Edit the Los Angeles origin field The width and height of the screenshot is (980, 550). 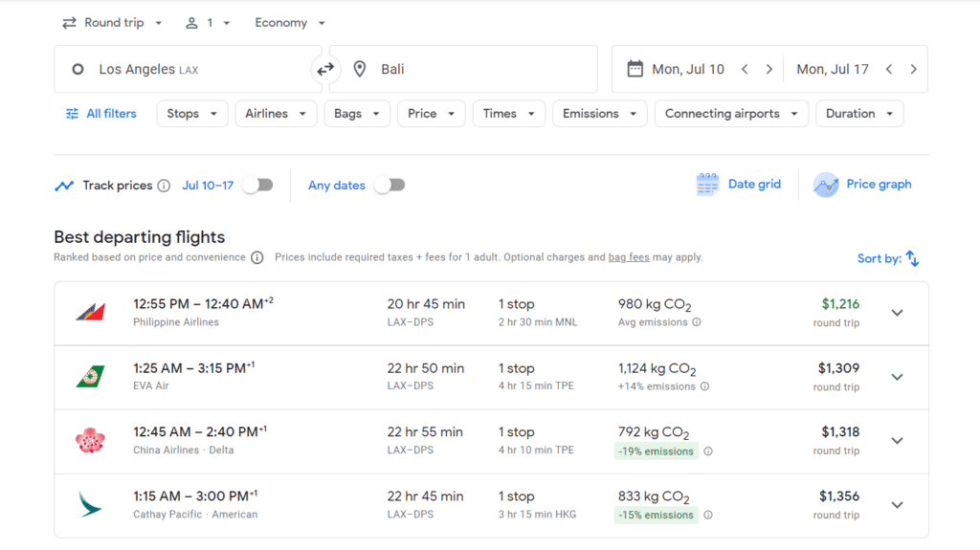pos(188,70)
